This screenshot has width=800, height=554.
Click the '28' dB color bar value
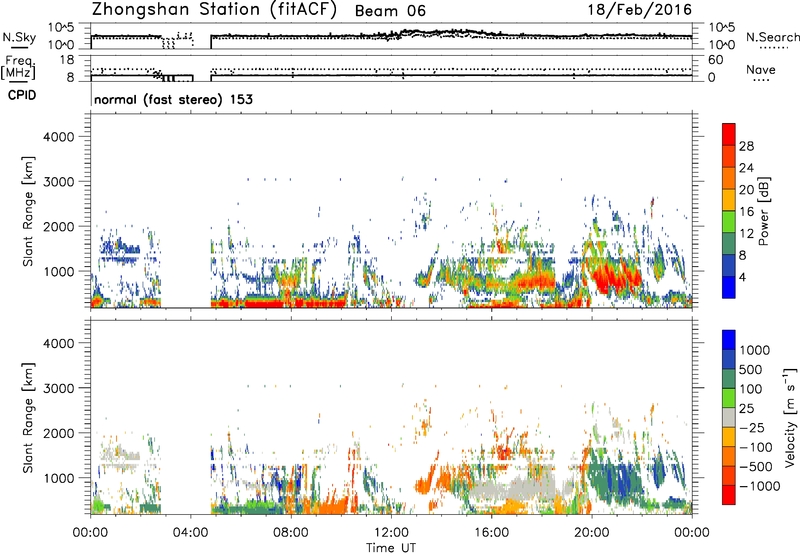click(746, 146)
